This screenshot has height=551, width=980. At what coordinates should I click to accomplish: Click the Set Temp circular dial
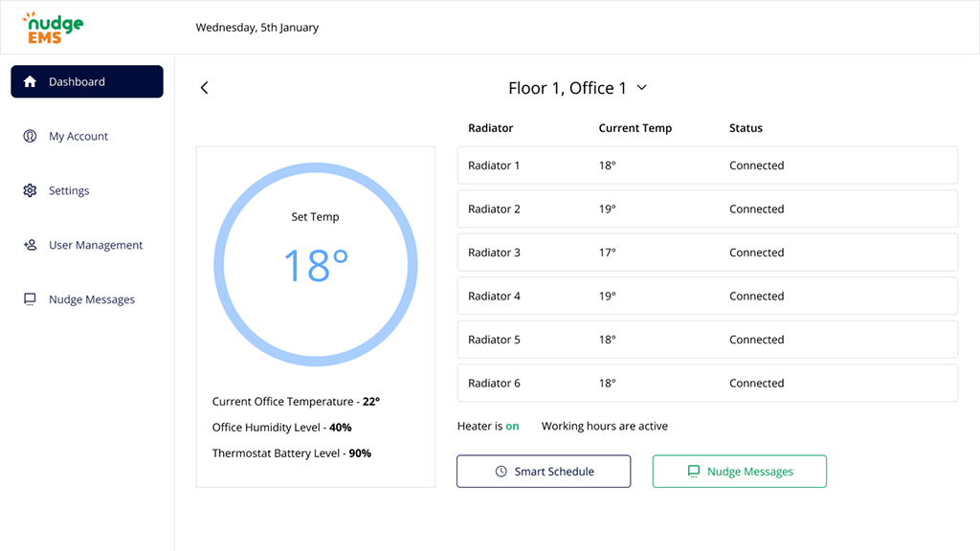[316, 265]
